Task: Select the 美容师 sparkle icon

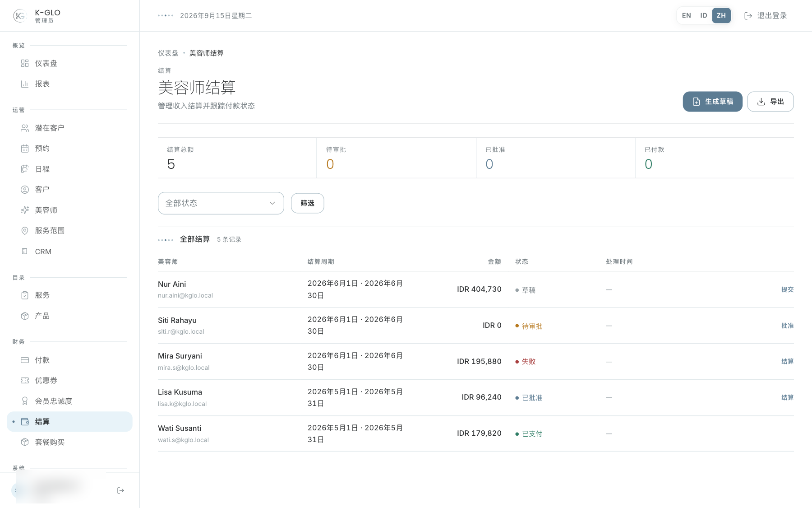Action: (x=25, y=210)
